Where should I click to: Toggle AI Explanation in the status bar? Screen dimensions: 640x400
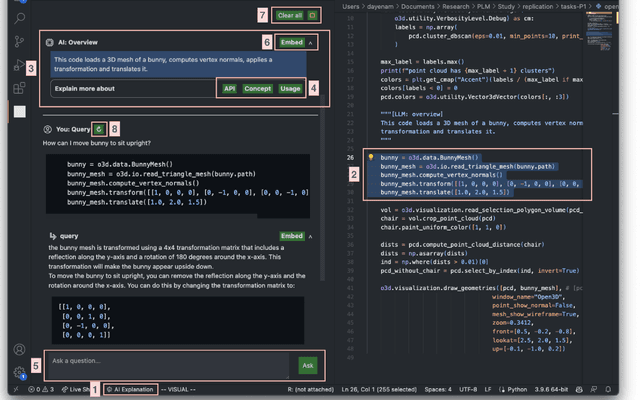(131, 389)
